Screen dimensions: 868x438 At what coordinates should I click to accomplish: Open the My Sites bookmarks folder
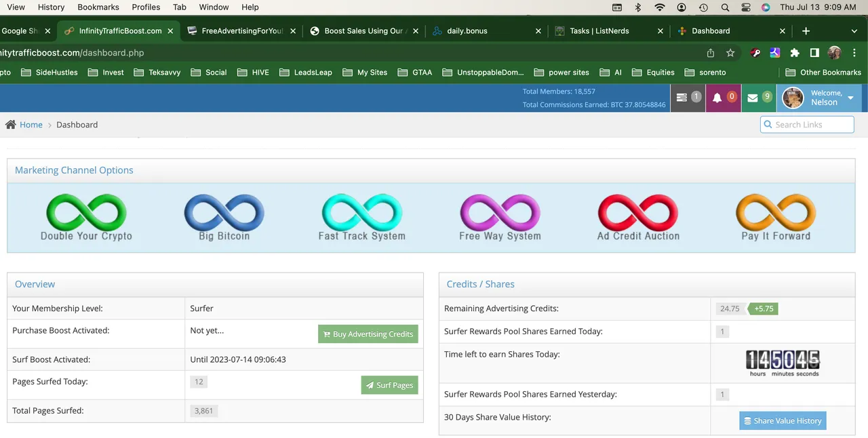click(365, 73)
